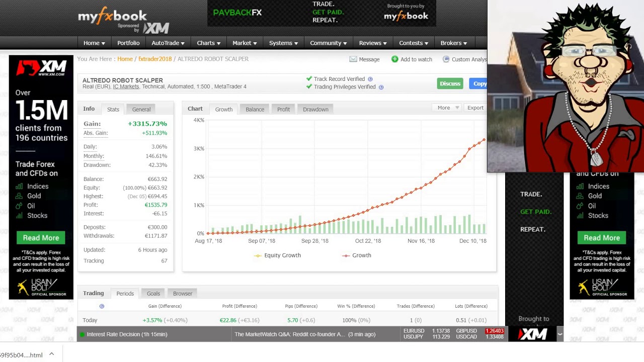Click the Drawdown value 42.33%
Image resolution: width=644 pixels, height=362 pixels.
point(158,165)
